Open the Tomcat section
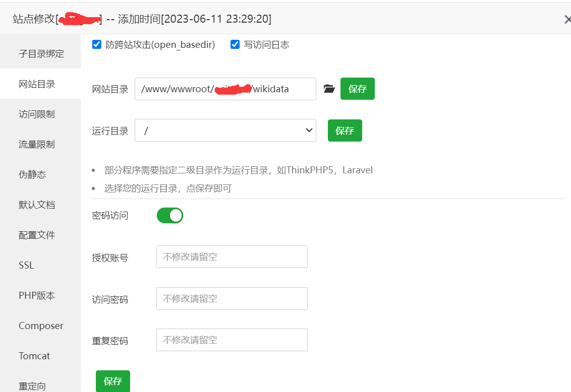 pyautogui.click(x=33, y=356)
